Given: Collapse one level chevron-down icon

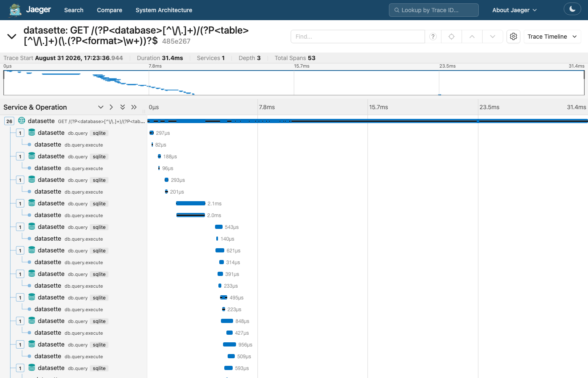Looking at the screenshot, I should coord(101,107).
